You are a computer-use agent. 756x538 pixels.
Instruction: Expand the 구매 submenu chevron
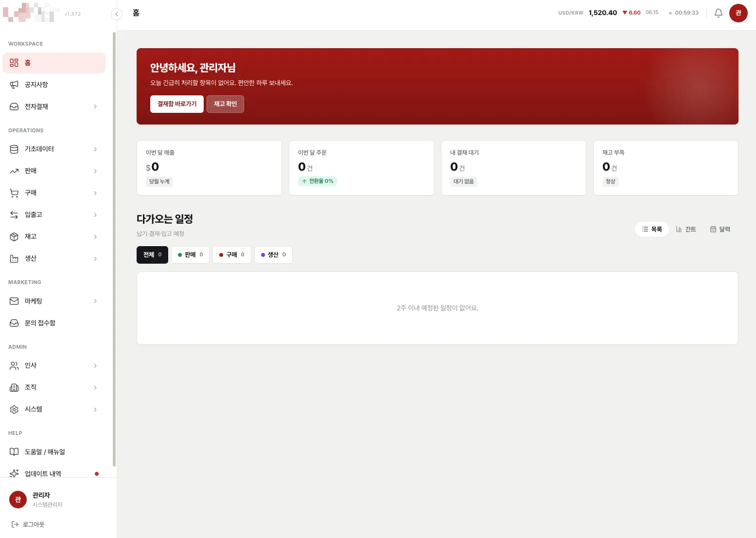pos(95,193)
